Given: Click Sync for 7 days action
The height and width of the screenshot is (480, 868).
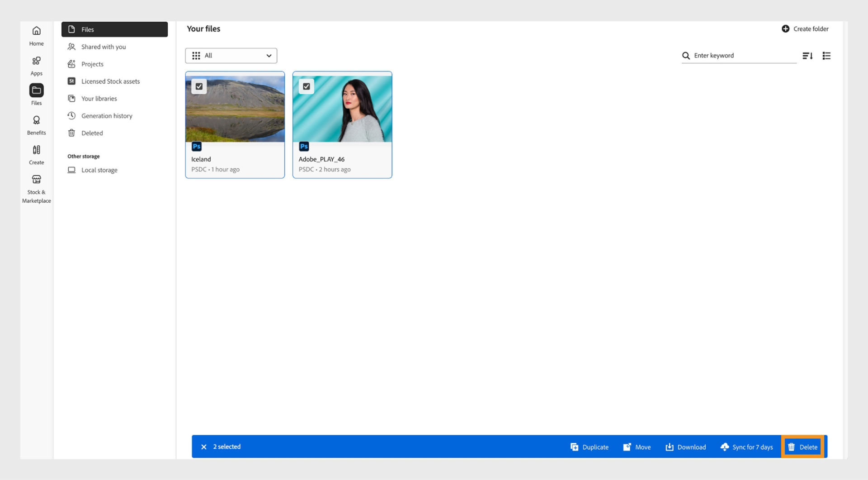Looking at the screenshot, I should click(747, 447).
